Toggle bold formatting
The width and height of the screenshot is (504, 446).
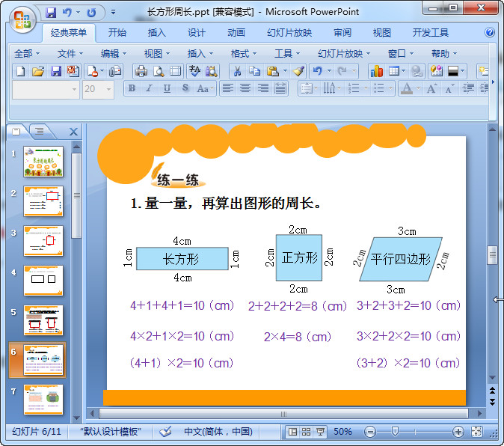[132, 88]
